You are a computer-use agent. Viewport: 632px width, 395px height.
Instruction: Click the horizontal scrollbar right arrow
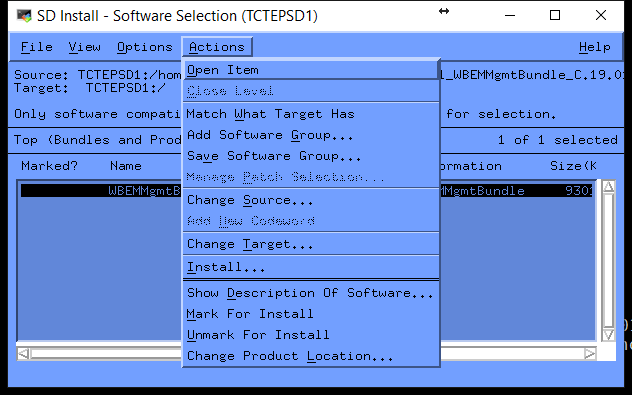pyautogui.click(x=589, y=354)
